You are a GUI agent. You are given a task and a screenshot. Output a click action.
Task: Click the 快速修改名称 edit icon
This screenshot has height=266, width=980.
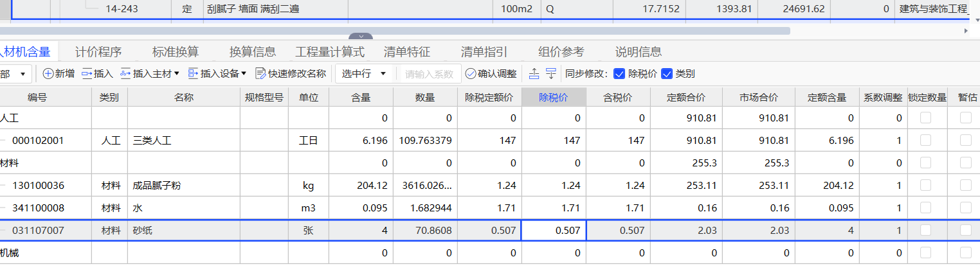[260, 74]
